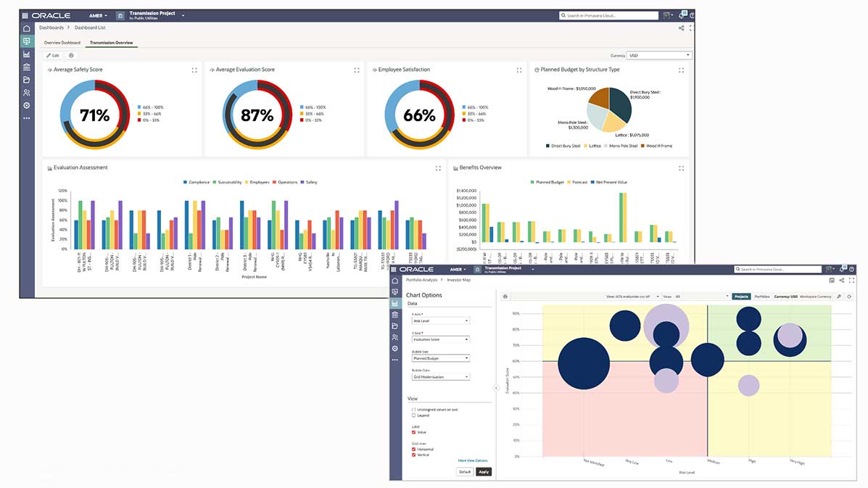Click the share icon on Dashboard List page
This screenshot has width=868, height=488.
point(681,28)
